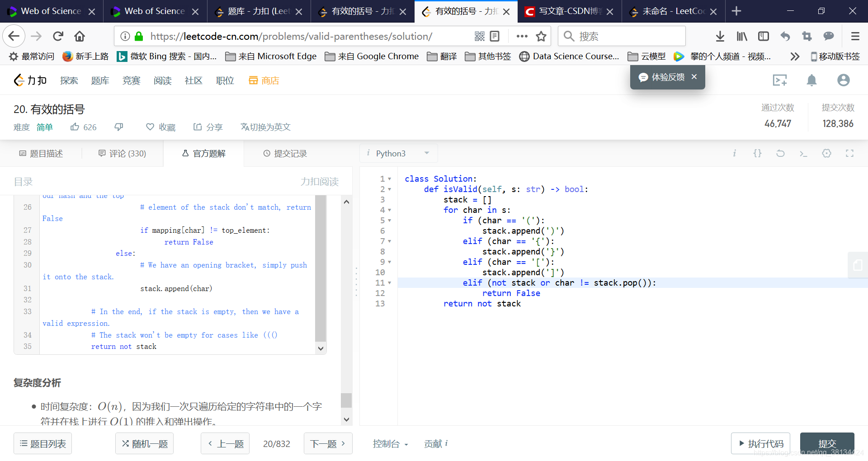Image resolution: width=868 pixels, height=461 pixels.
Task: Toggle the browser sidebar icon
Action: [x=764, y=36]
